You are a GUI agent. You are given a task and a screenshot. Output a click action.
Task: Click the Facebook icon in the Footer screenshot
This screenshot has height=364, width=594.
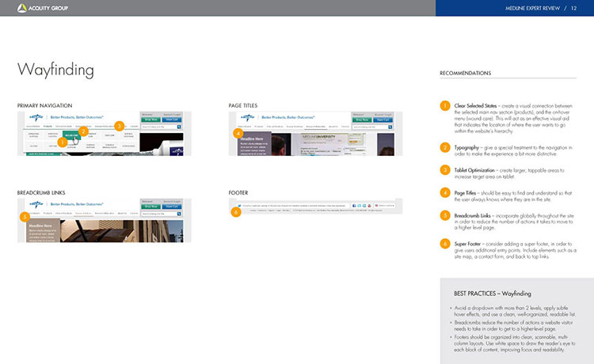pyautogui.click(x=354, y=206)
